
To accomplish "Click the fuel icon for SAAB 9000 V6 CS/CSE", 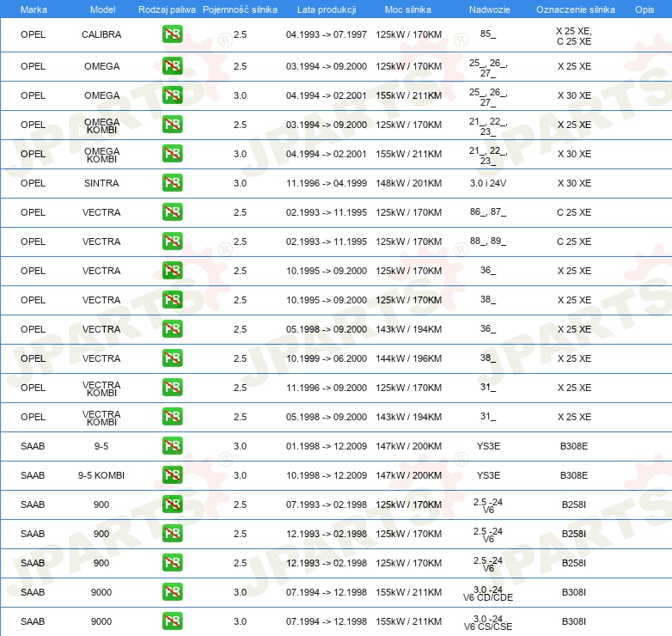I will tap(172, 621).
